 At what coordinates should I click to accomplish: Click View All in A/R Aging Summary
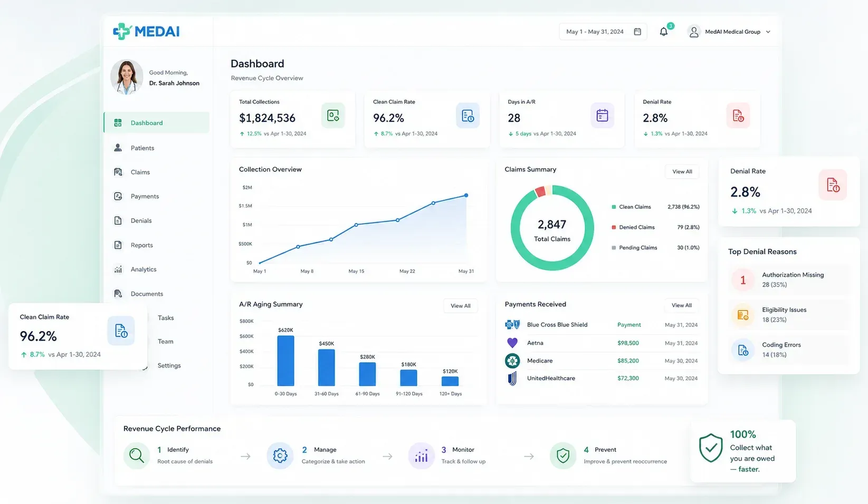pyautogui.click(x=461, y=306)
